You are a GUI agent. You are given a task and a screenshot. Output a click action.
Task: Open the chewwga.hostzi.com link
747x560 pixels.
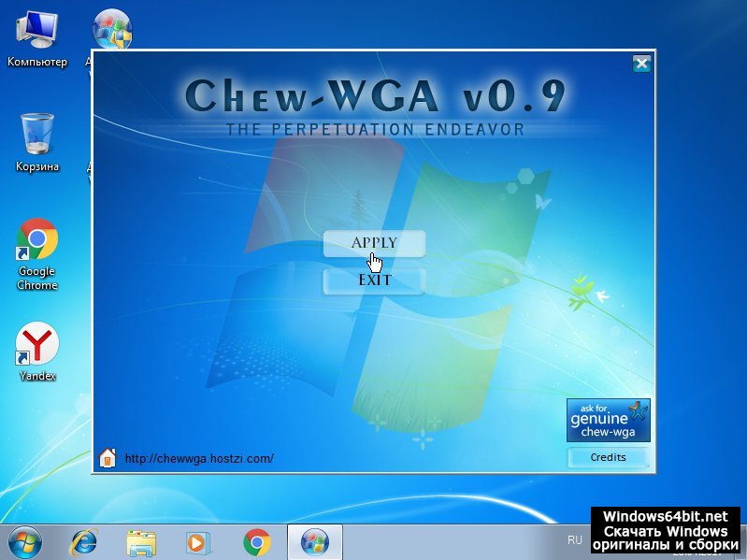click(198, 458)
